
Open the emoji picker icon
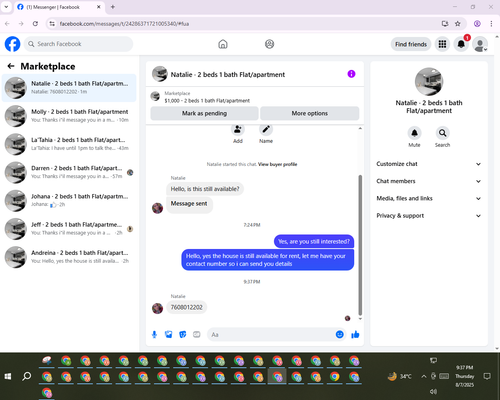(x=339, y=334)
